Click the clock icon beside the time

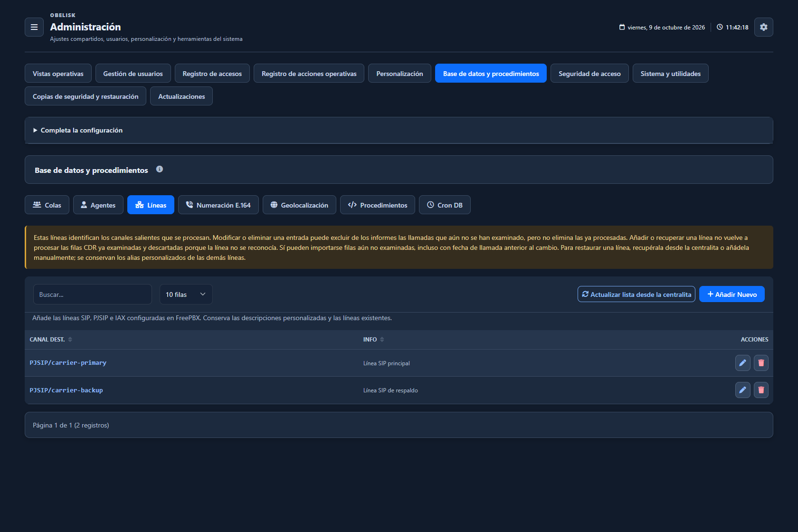(720, 27)
